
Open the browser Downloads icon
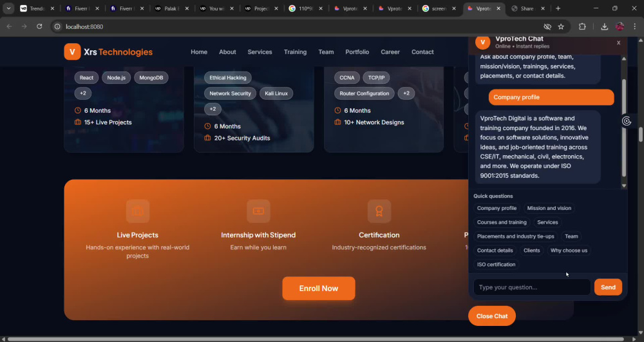click(604, 26)
